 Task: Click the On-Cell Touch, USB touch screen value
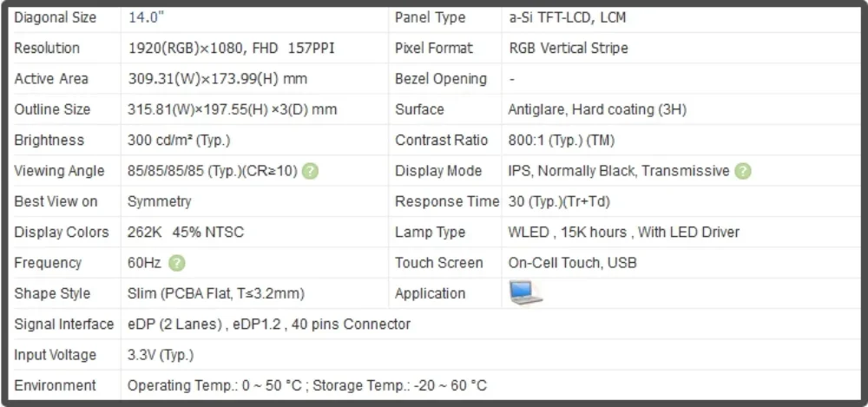click(x=575, y=263)
